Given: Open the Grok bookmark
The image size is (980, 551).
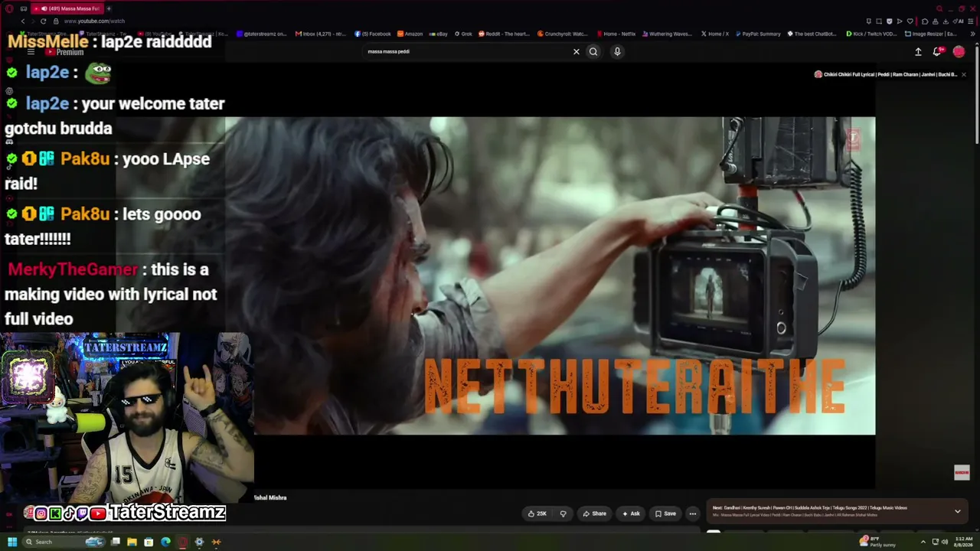Looking at the screenshot, I should tap(463, 34).
